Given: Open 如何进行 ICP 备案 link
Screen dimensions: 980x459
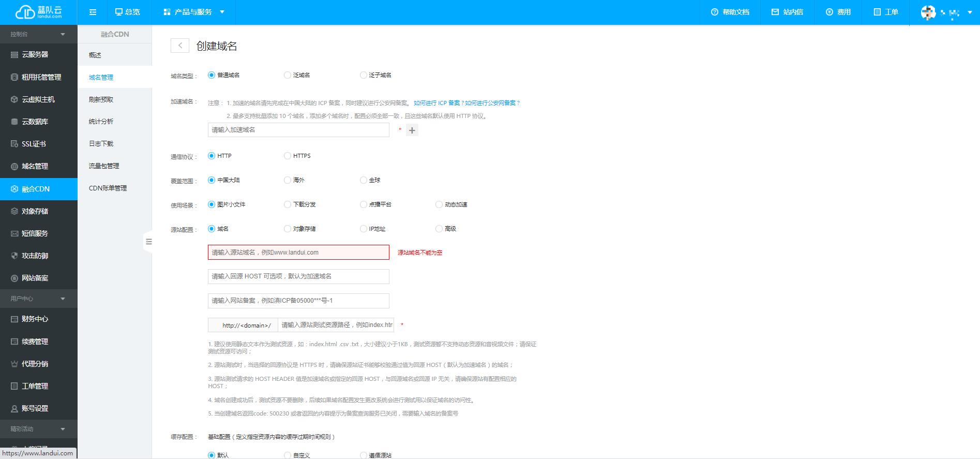Looking at the screenshot, I should 439,103.
